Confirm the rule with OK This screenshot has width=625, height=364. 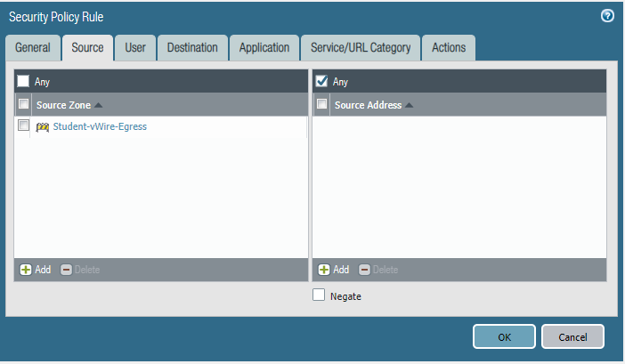[x=504, y=337]
